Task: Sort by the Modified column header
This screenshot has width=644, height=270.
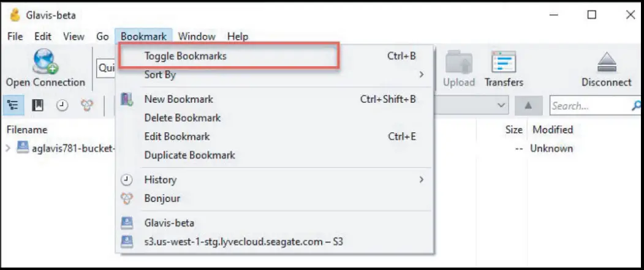Action: click(x=552, y=130)
